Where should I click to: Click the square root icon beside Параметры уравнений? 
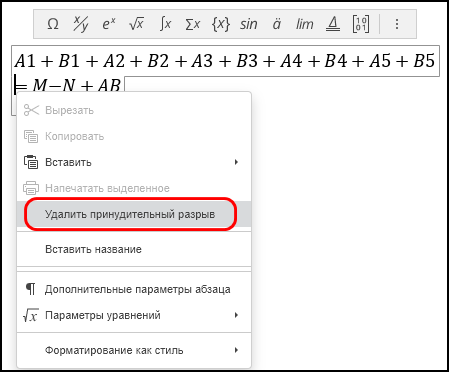[x=30, y=315]
